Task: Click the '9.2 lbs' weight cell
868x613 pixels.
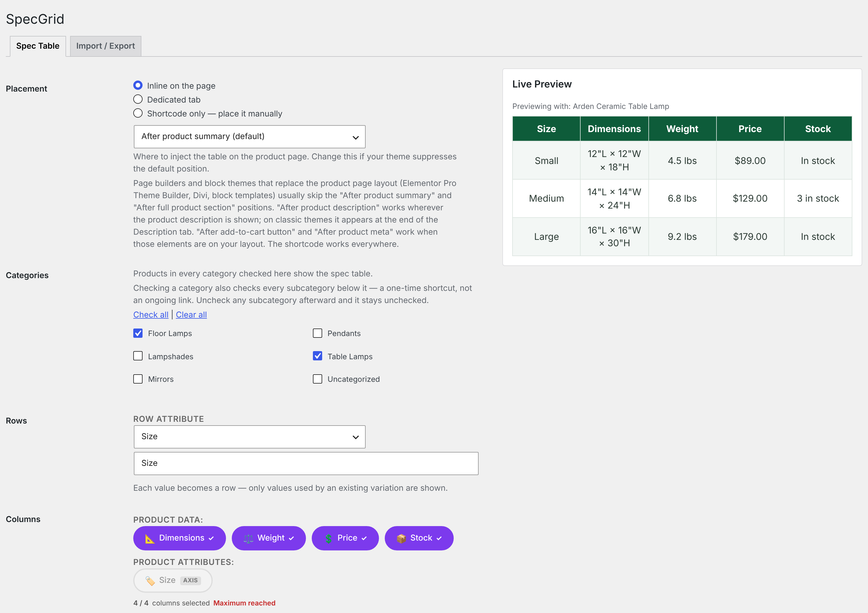Action: point(682,237)
